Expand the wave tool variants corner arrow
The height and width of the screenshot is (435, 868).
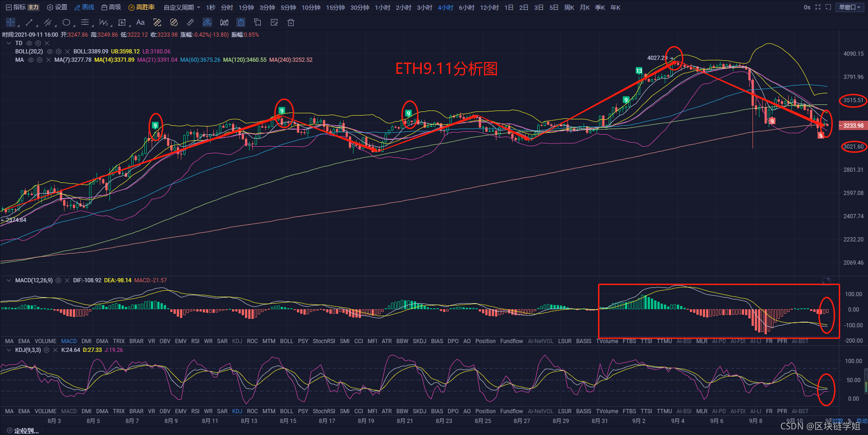click(110, 26)
